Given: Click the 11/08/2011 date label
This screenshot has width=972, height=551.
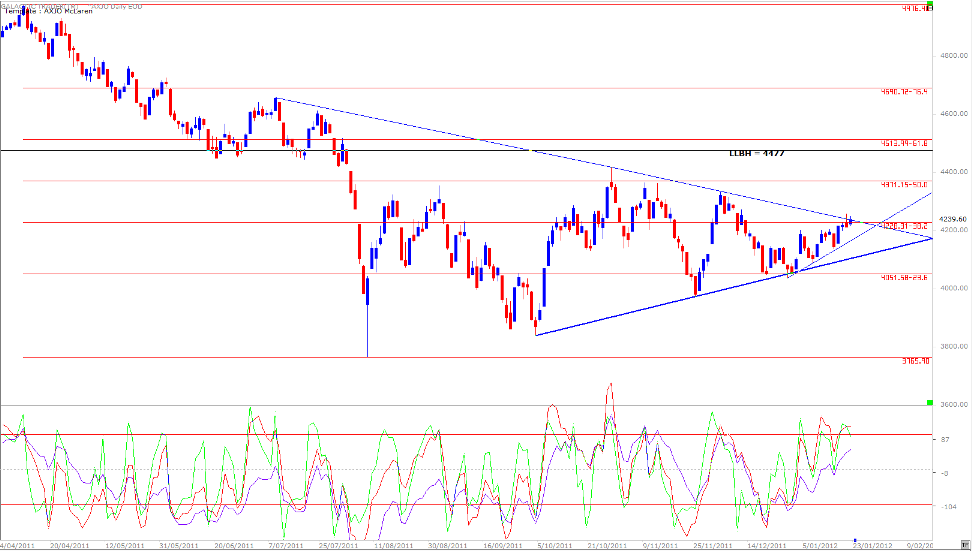Looking at the screenshot, I should pos(395,546).
